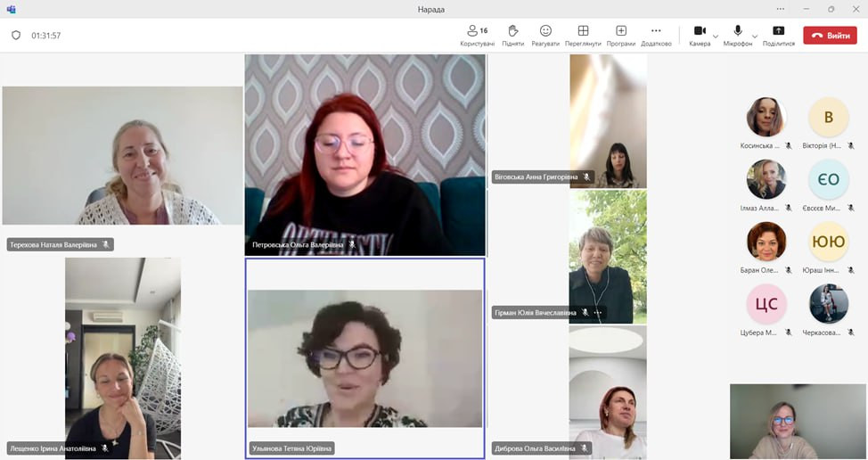
Task: Select Віговська Анна Григорівна video tile
Action: (x=608, y=121)
